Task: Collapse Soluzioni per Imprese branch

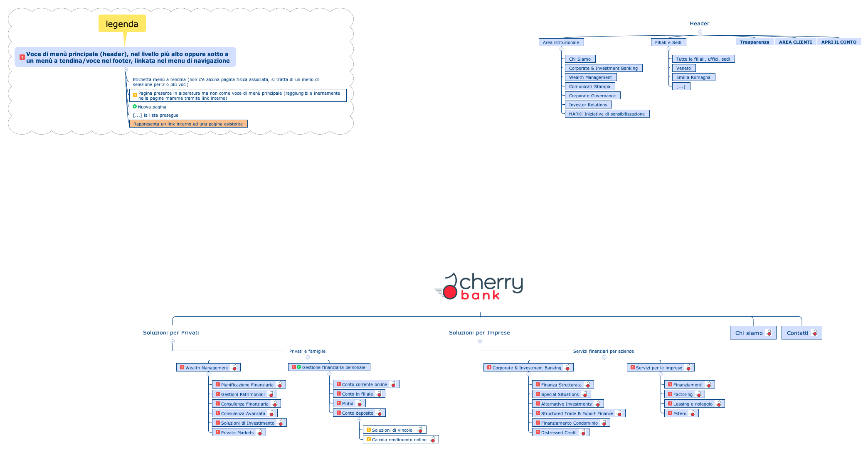Action: coord(480,341)
